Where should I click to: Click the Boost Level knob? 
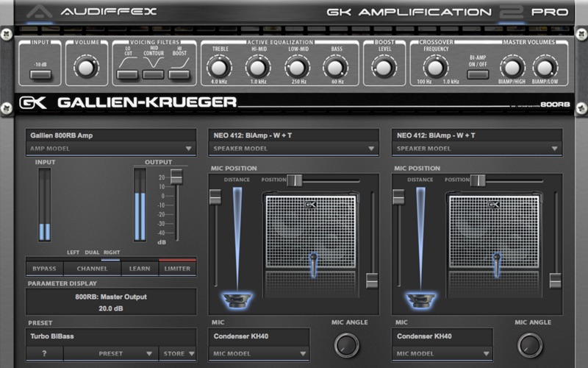coord(384,68)
